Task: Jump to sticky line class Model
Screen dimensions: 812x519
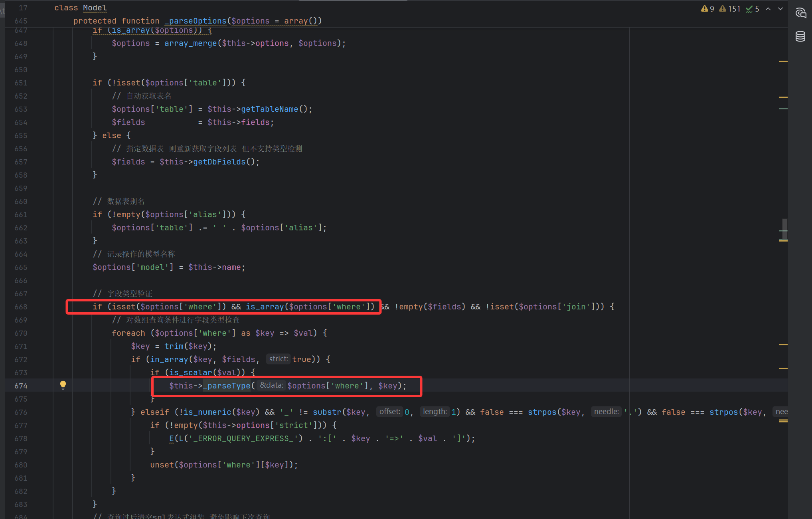Action: [x=81, y=8]
